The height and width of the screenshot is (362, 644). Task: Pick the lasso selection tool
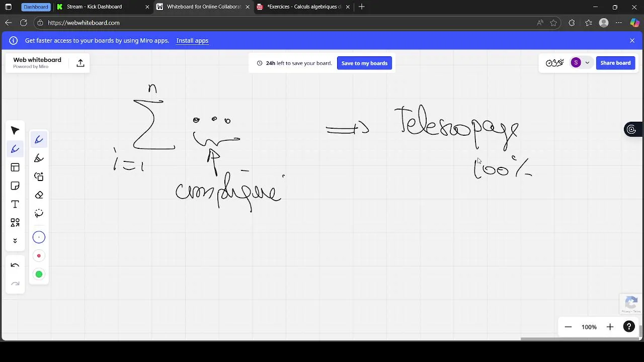pos(39,213)
